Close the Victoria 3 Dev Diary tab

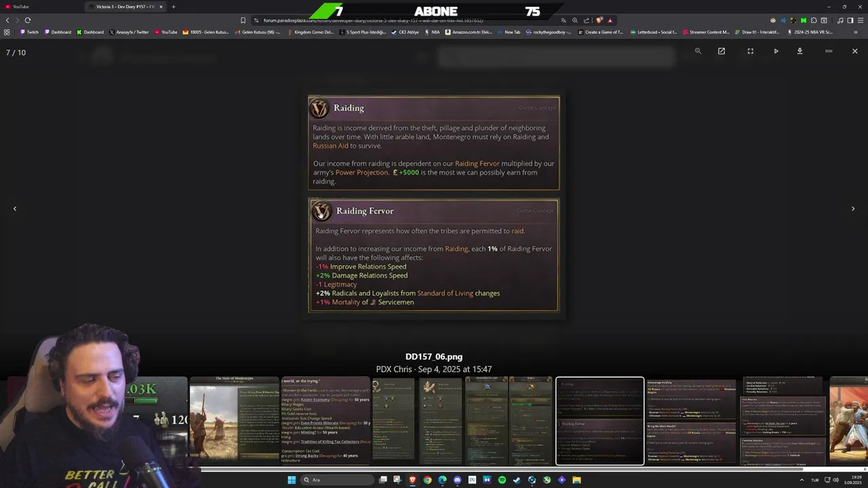[161, 7]
